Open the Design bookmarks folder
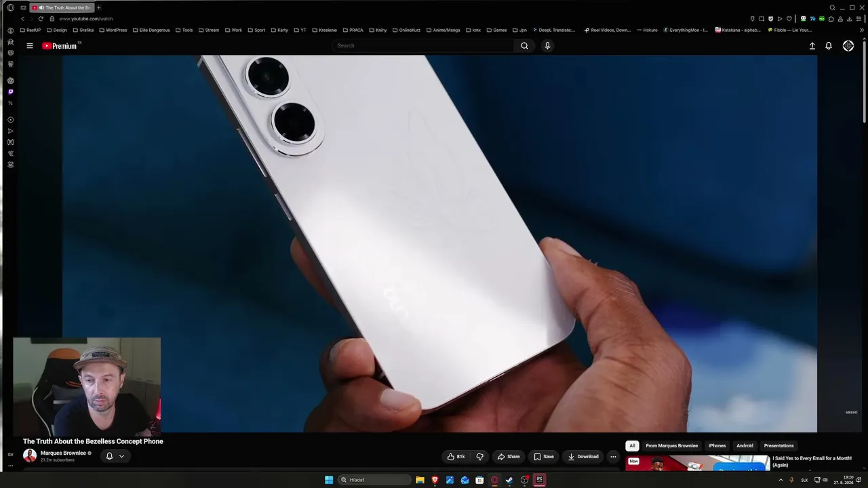Viewport: 868px width, 488px height. (x=57, y=30)
